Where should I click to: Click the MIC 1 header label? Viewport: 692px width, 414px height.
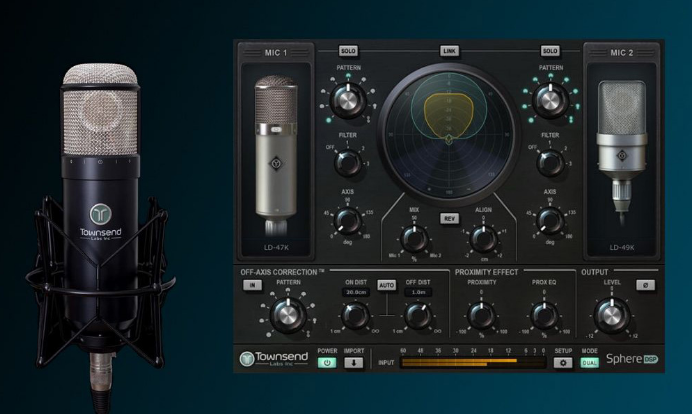point(276,53)
